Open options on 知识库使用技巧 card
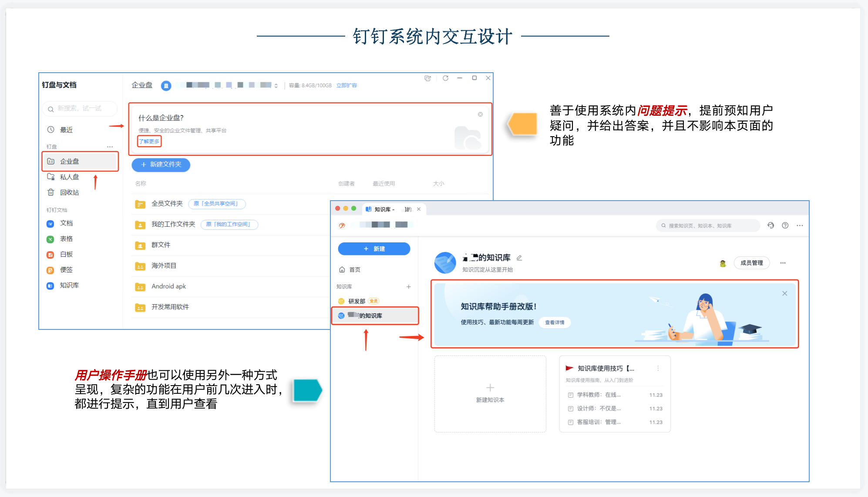 (658, 368)
